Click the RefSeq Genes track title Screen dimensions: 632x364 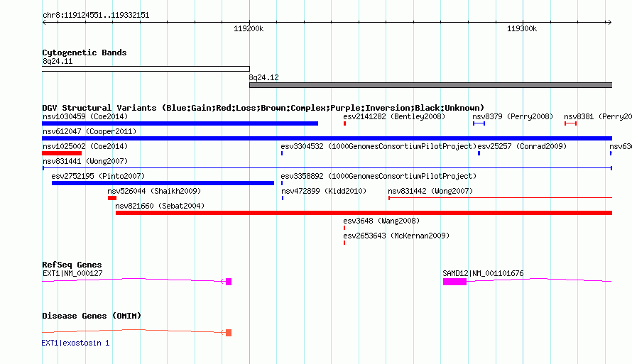72,265
